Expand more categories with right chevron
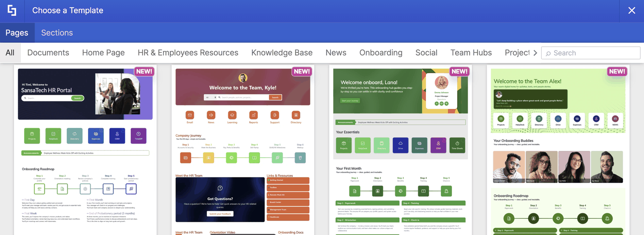The height and width of the screenshot is (235, 644). point(535,53)
